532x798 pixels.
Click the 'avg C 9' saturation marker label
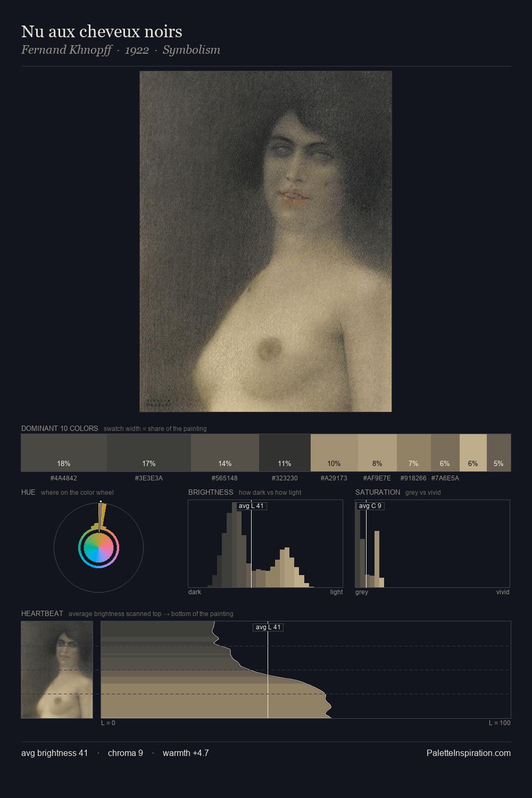pyautogui.click(x=370, y=506)
